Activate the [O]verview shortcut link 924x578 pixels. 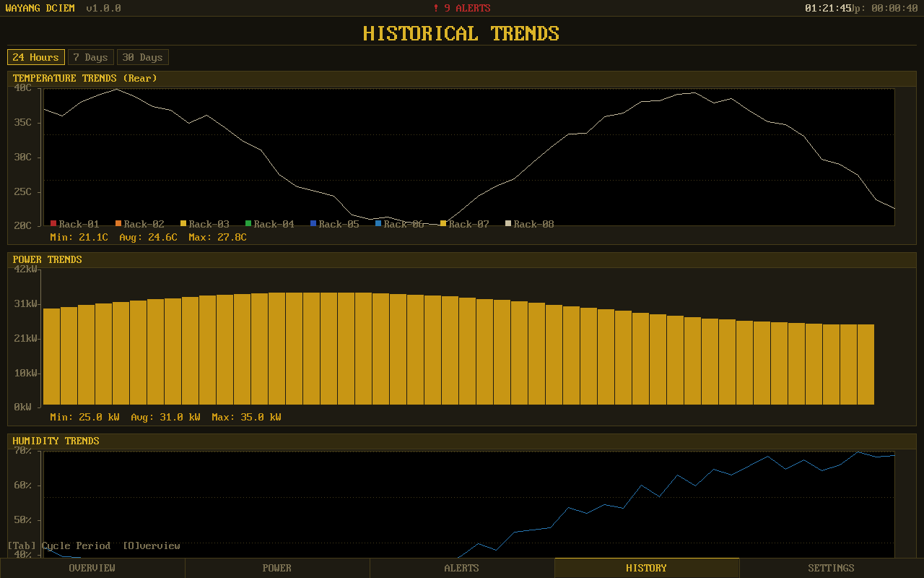click(x=152, y=545)
